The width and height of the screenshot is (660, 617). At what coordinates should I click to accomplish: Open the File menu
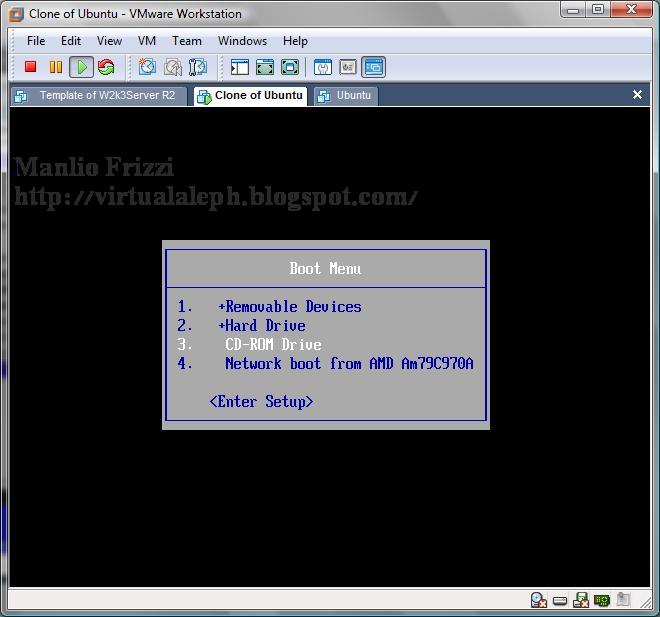click(36, 41)
